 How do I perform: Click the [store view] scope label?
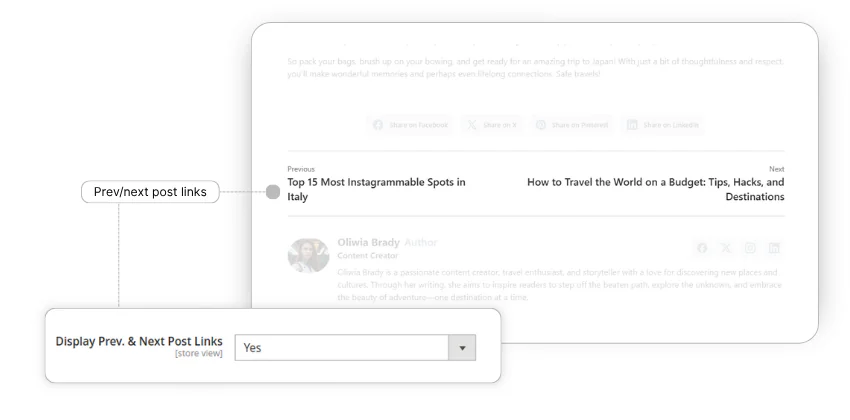pyautogui.click(x=199, y=354)
